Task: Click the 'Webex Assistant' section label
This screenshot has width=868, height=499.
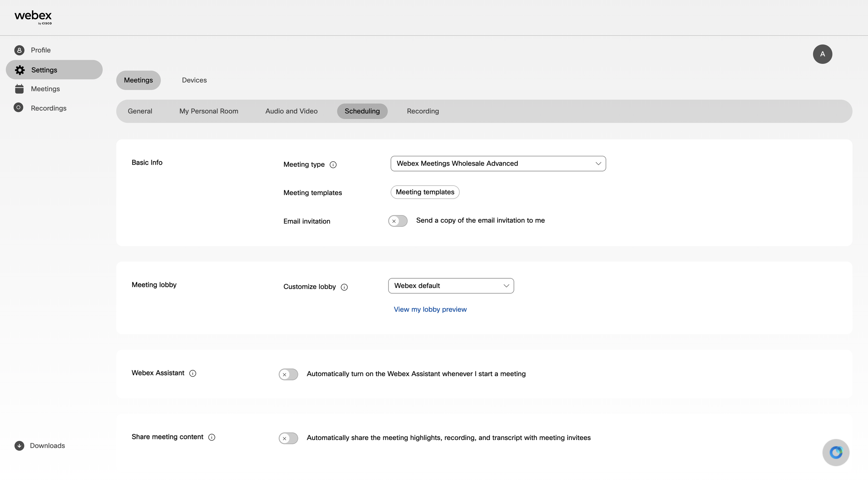Action: [x=158, y=373]
